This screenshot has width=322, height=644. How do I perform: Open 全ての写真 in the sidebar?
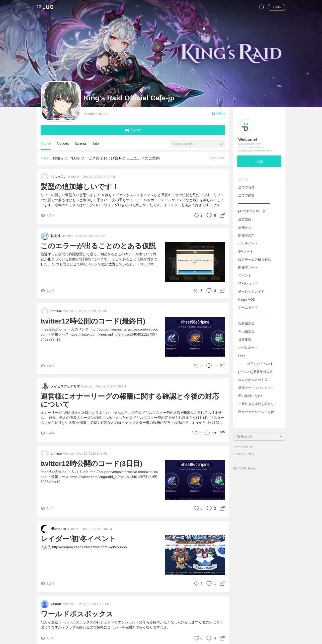(x=246, y=187)
